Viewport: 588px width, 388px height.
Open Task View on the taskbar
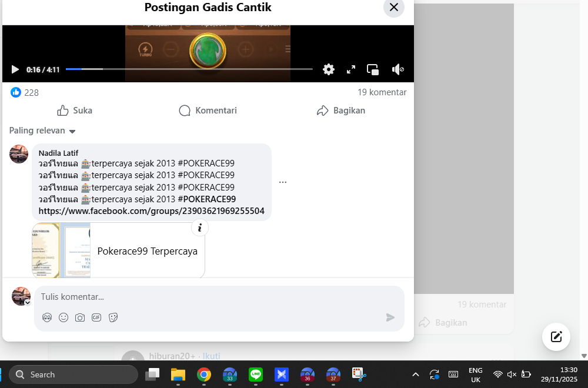pyautogui.click(x=152, y=374)
